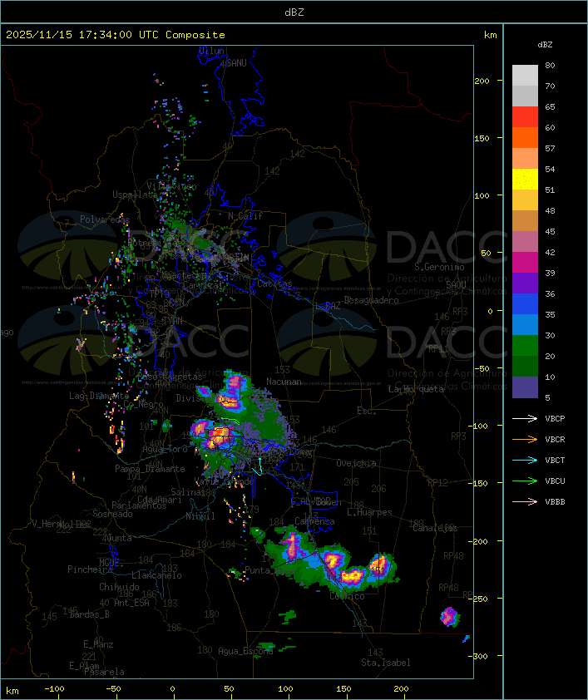Choose the royal blue 35-36 dBZ swatch
The width and height of the screenshot is (588, 700).
click(x=525, y=304)
